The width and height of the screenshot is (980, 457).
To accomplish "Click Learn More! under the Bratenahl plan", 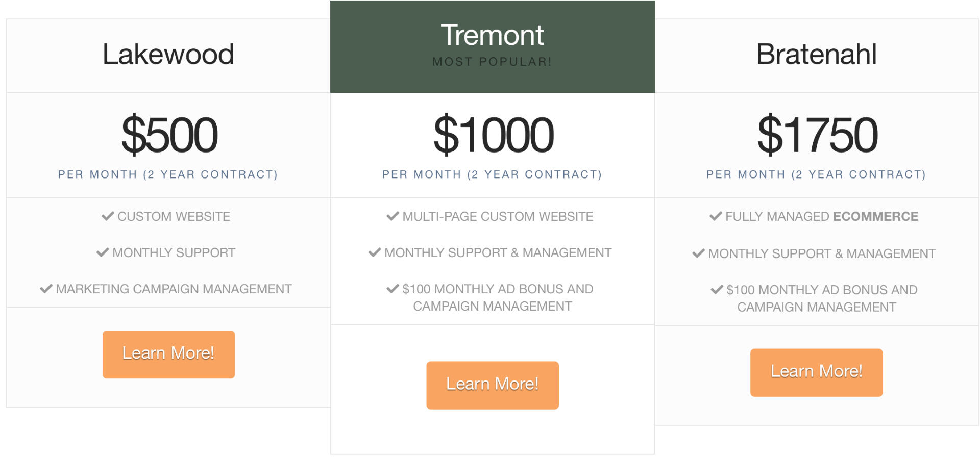I will (816, 372).
